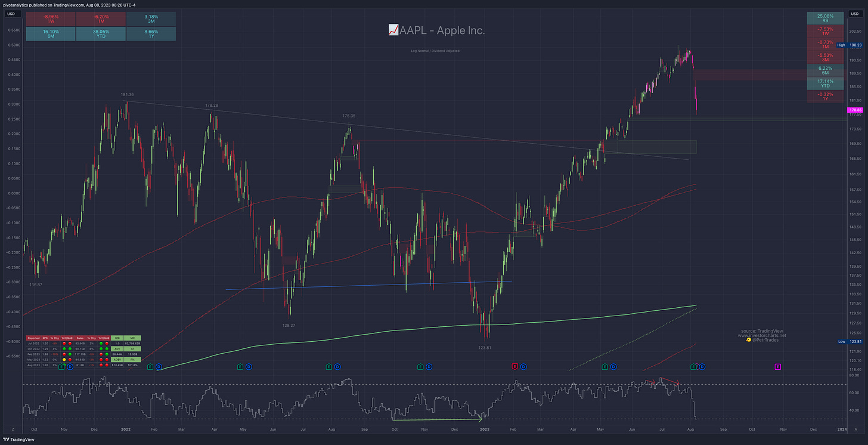Viewport: 868px width, 445px height.
Task: Toggle the A auto-scale button at bottom-right
Action: pyautogui.click(x=856, y=429)
